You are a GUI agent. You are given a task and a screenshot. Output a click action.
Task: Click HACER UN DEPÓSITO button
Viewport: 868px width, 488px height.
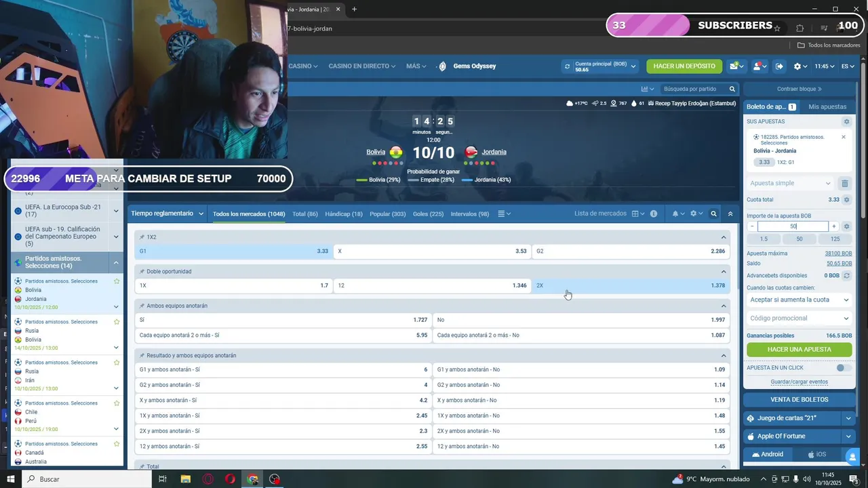point(684,66)
